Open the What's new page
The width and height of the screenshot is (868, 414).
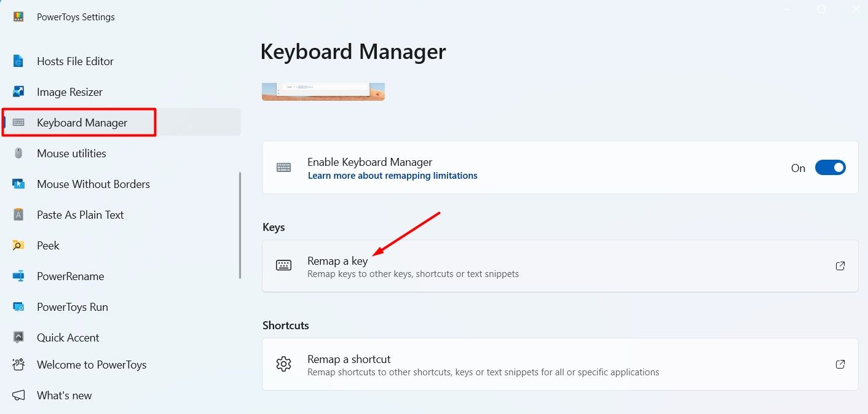coord(64,396)
